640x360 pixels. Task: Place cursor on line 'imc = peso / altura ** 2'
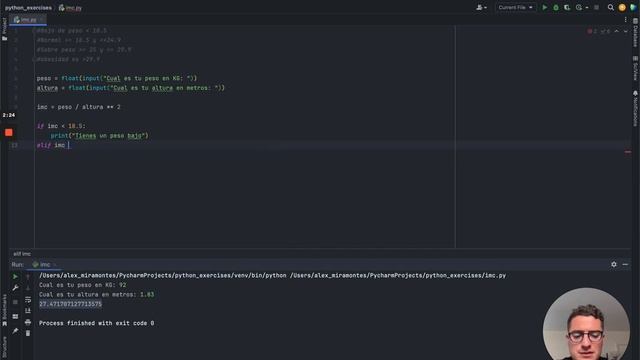(78, 107)
